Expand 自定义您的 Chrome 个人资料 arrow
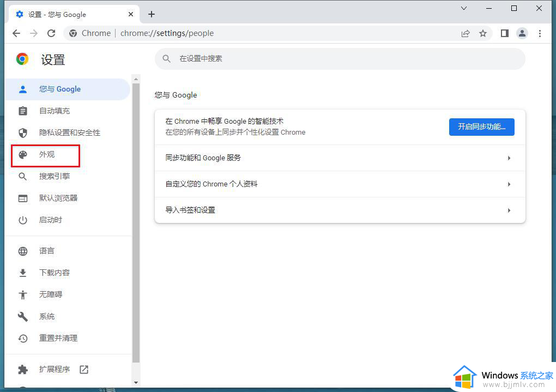Viewport: 556px width, 392px height. click(509, 184)
